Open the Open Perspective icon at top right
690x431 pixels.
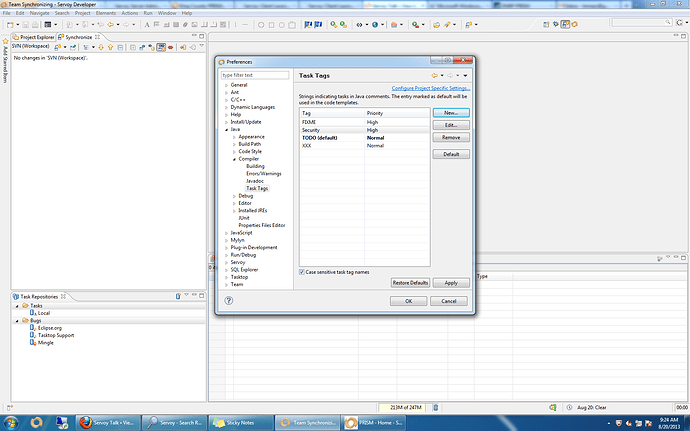point(546,24)
